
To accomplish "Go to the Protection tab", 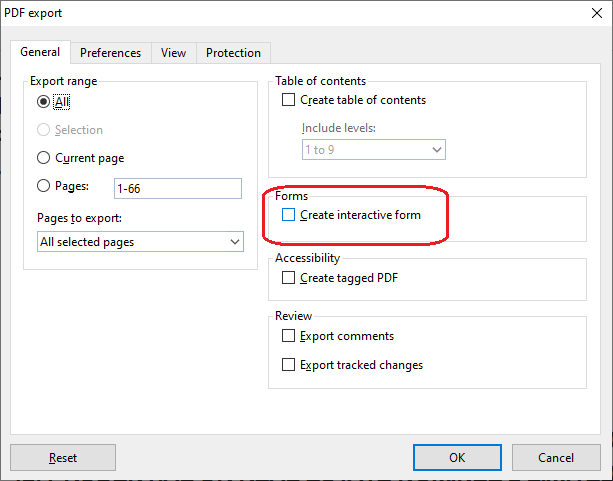I will tap(233, 53).
